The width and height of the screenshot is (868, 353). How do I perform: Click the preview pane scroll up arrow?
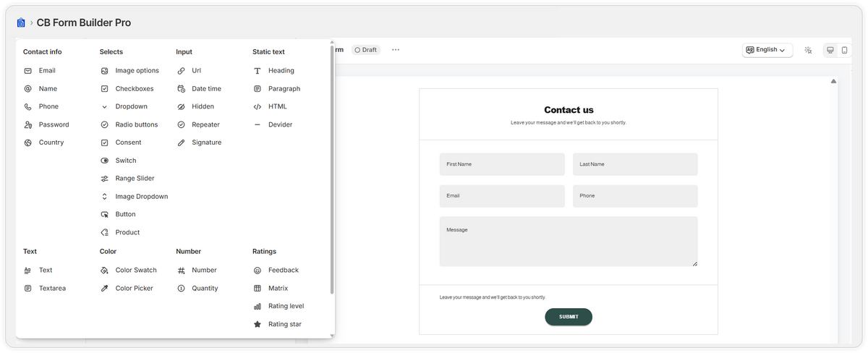[833, 82]
